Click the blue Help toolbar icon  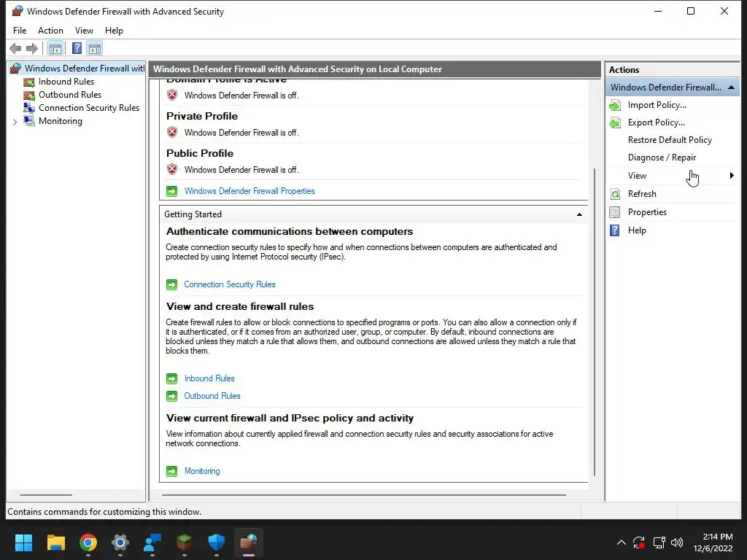pyautogui.click(x=77, y=48)
